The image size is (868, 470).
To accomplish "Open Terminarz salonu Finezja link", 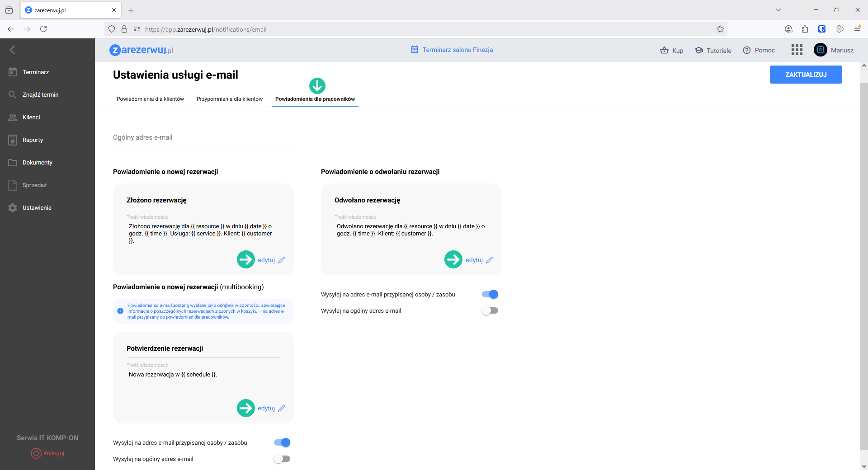I will click(458, 50).
